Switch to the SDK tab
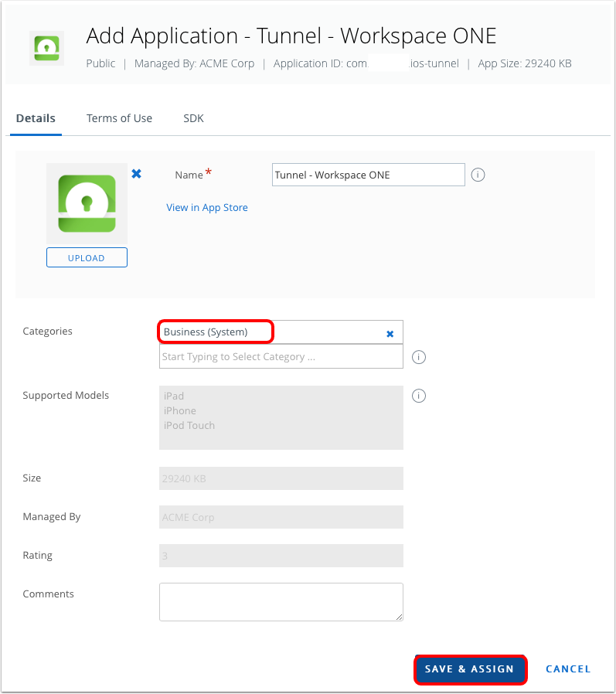This screenshot has height=694, width=616. pos(193,118)
